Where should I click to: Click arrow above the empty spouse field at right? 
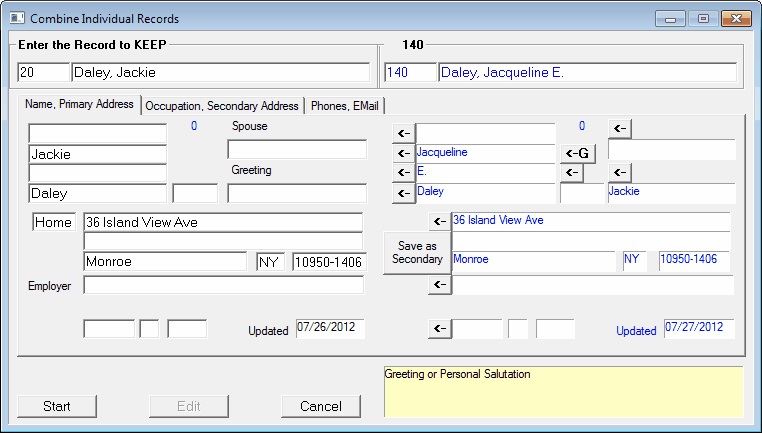pyautogui.click(x=620, y=129)
